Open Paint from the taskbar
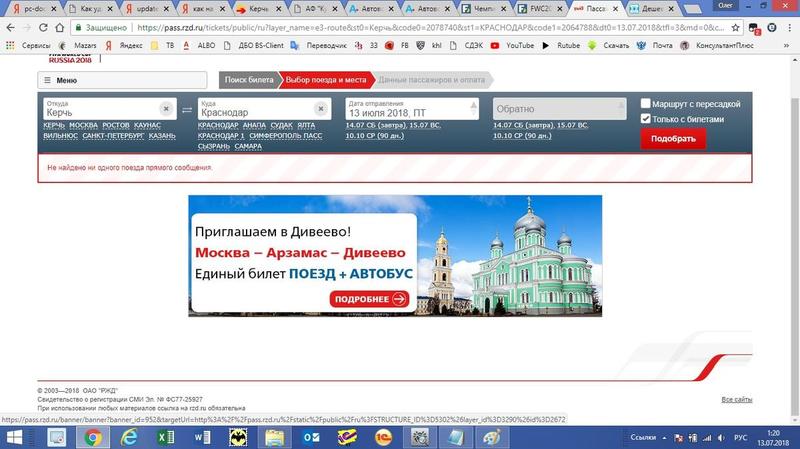The height and width of the screenshot is (449, 800). pyautogui.click(x=492, y=438)
